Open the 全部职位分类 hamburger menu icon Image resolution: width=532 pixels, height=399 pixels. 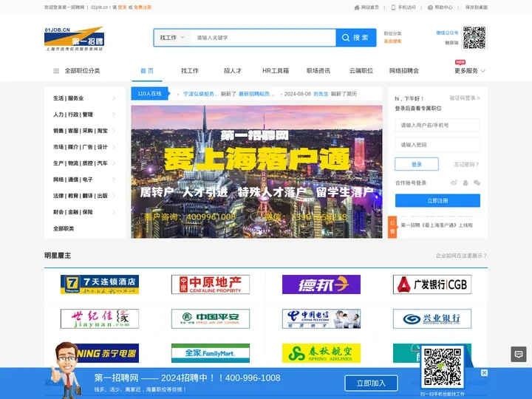(56, 71)
